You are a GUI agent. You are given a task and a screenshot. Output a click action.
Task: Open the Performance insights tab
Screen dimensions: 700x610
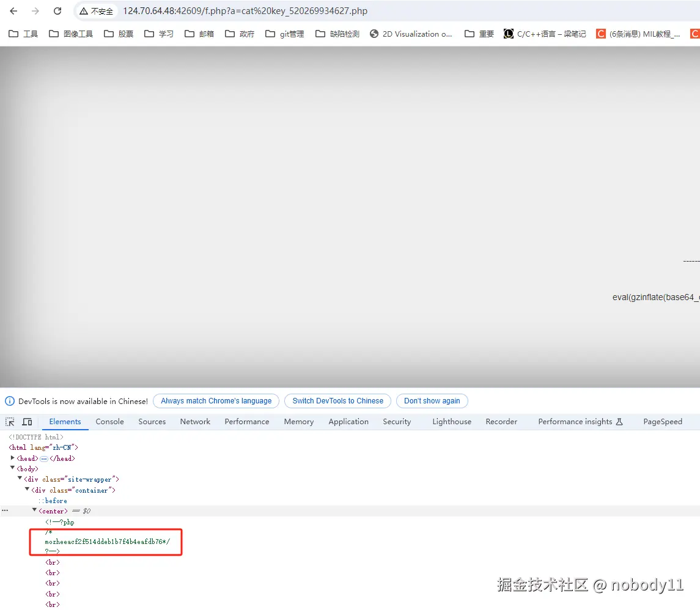click(x=580, y=422)
